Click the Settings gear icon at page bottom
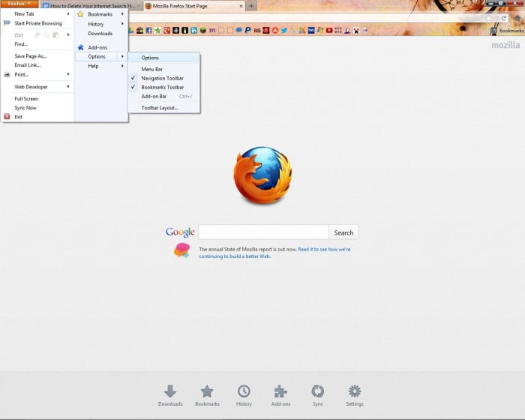The height and width of the screenshot is (420, 525). 355,391
